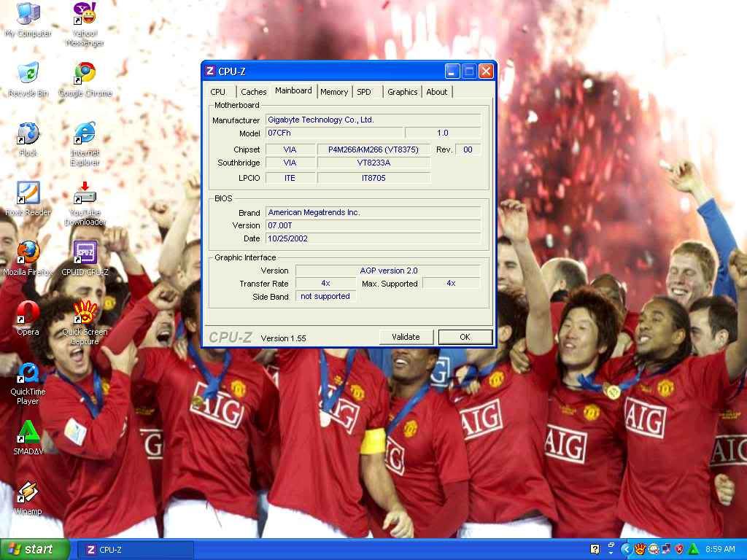Switch to the CPU tab
Screen dimensions: 747x560
click(x=217, y=92)
